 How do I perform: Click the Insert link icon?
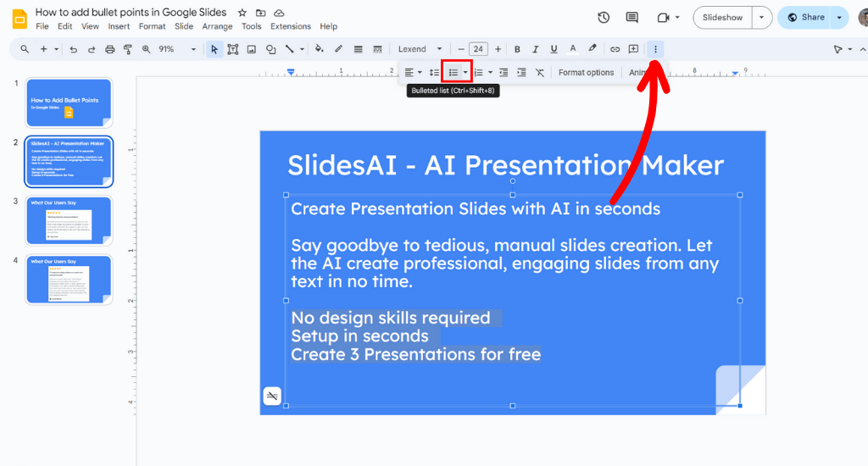615,49
